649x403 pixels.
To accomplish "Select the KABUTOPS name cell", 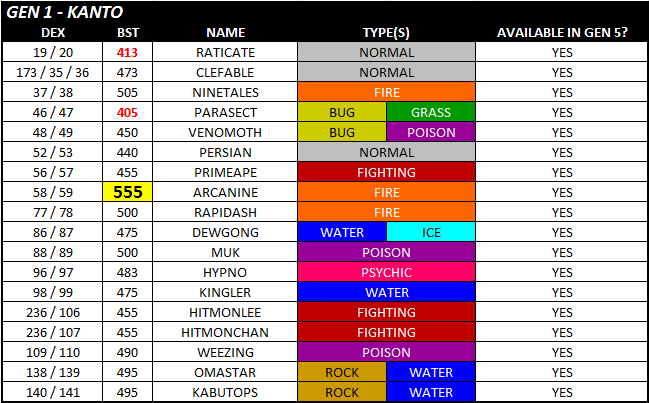I will [226, 392].
